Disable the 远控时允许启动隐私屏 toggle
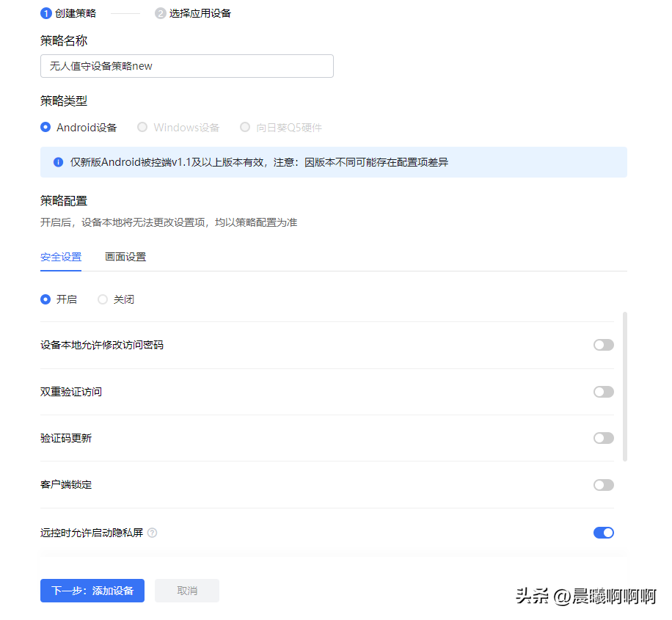The height and width of the screenshot is (620, 672). [x=603, y=532]
